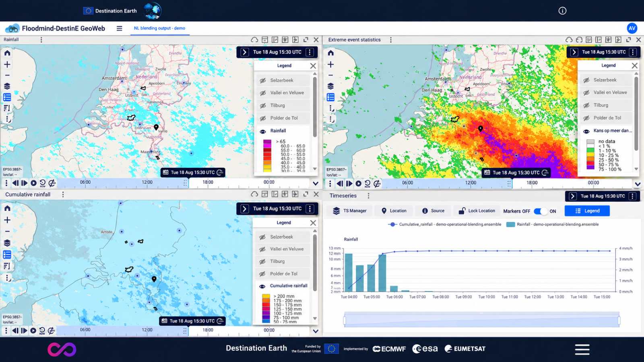Image resolution: width=644 pixels, height=362 pixels.
Task: Click the chart range selector bar below graph
Action: coord(481,320)
